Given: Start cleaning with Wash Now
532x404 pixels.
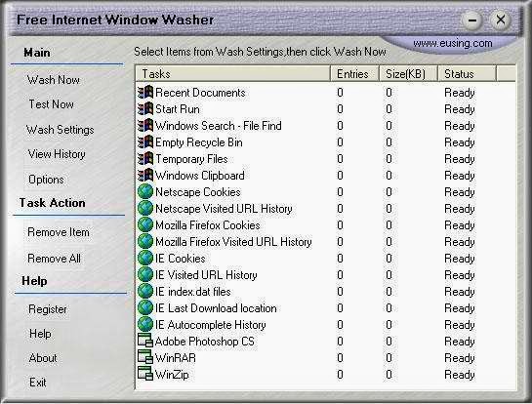Looking at the screenshot, I should (54, 80).
